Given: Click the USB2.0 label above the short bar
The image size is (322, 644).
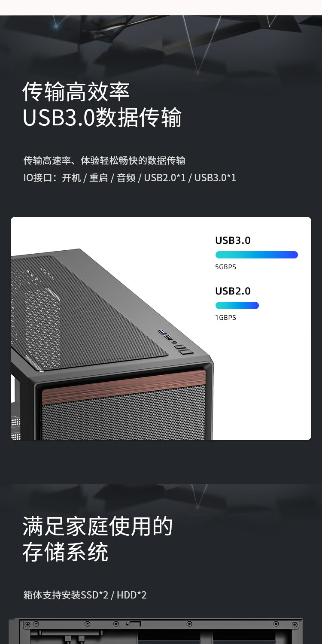Looking at the screenshot, I should click(x=233, y=291).
